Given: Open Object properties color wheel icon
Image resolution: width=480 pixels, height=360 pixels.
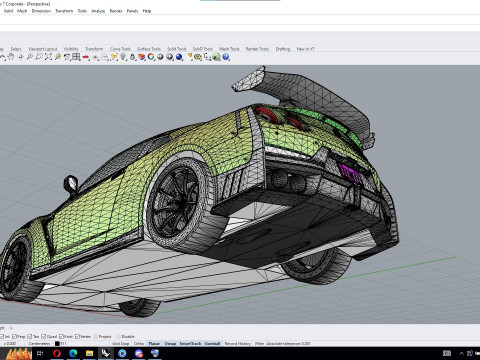Looking at the screenshot, I should tap(151, 57).
